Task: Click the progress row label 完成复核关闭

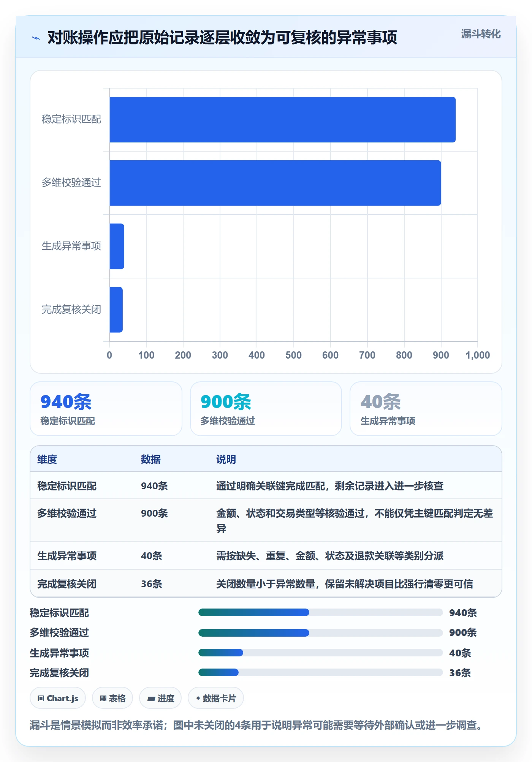Action: 59,673
